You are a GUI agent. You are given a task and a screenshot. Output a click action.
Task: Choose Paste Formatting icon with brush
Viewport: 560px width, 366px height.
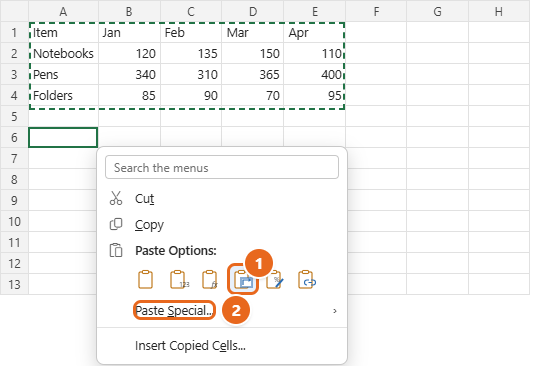[275, 280]
